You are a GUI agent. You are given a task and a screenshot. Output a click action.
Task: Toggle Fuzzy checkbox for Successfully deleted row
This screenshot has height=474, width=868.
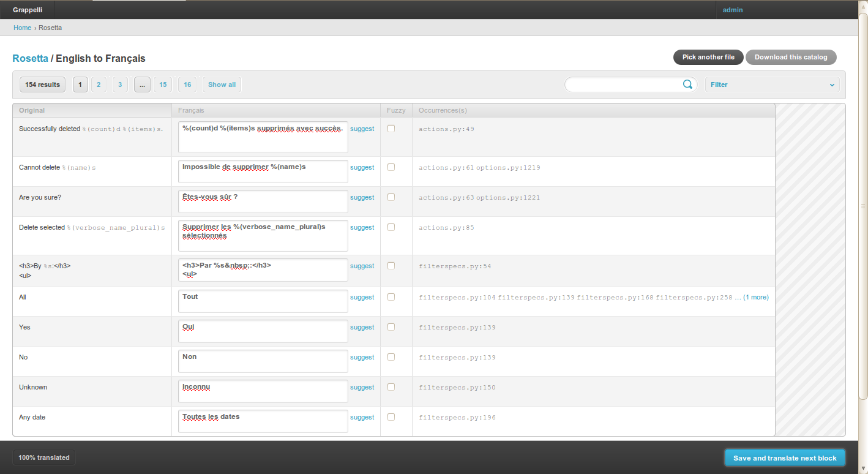click(391, 129)
